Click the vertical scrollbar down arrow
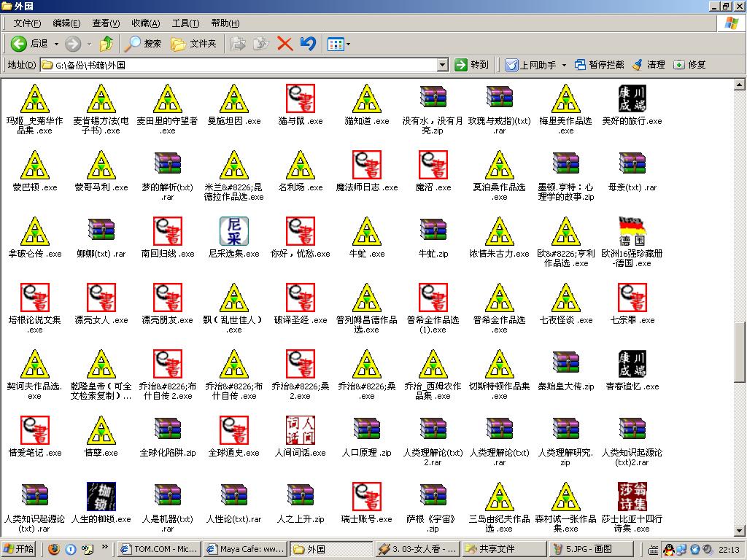 (x=739, y=530)
